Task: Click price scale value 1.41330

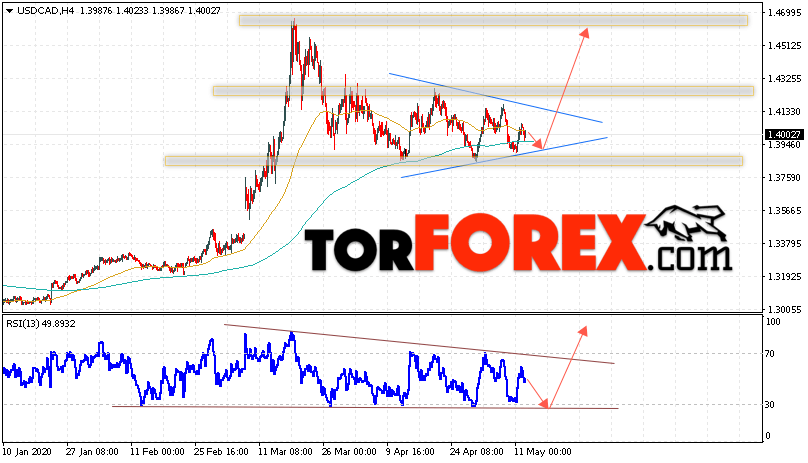Action: point(784,111)
